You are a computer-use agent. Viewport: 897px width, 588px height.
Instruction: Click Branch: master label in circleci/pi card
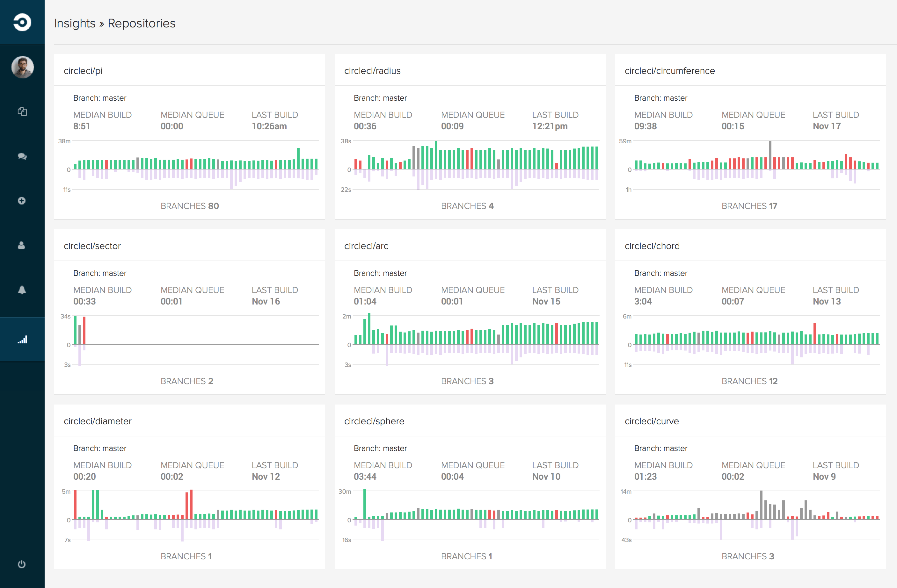pos(100,98)
